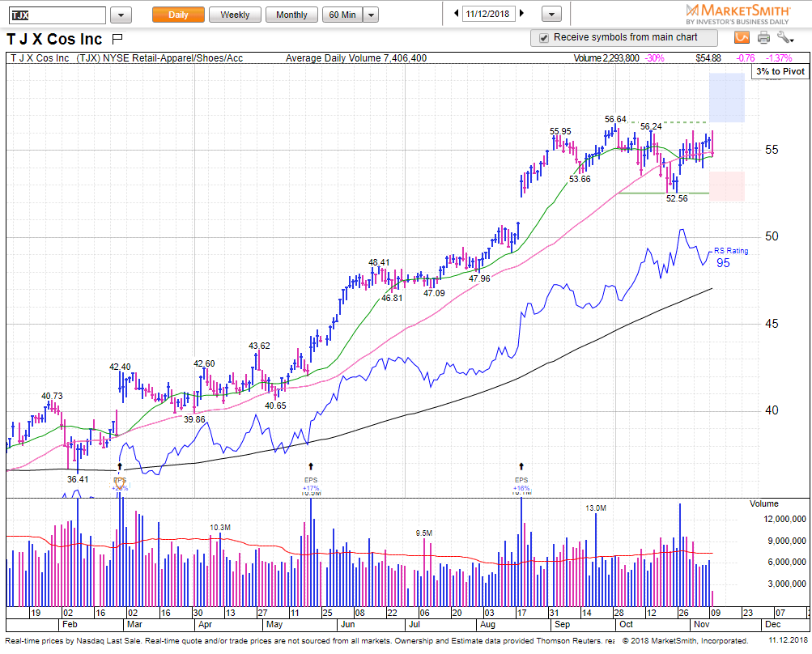Open the date picker dropdown arrow

pyautogui.click(x=551, y=15)
